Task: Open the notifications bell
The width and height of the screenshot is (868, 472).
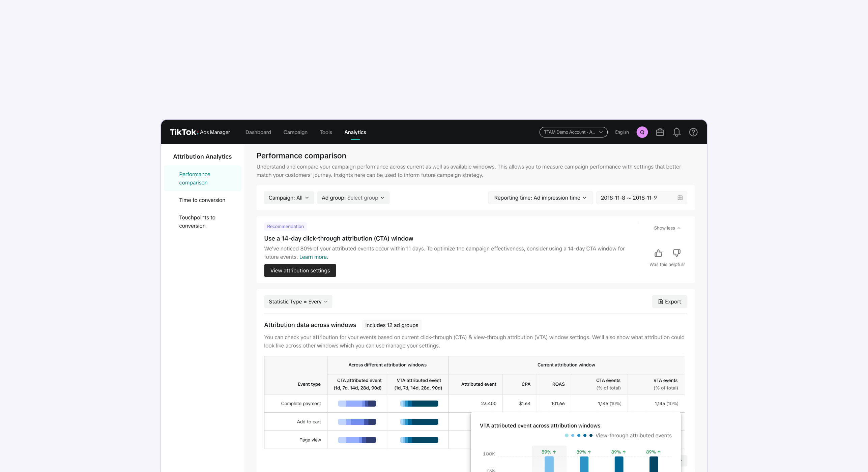Action: click(x=676, y=132)
